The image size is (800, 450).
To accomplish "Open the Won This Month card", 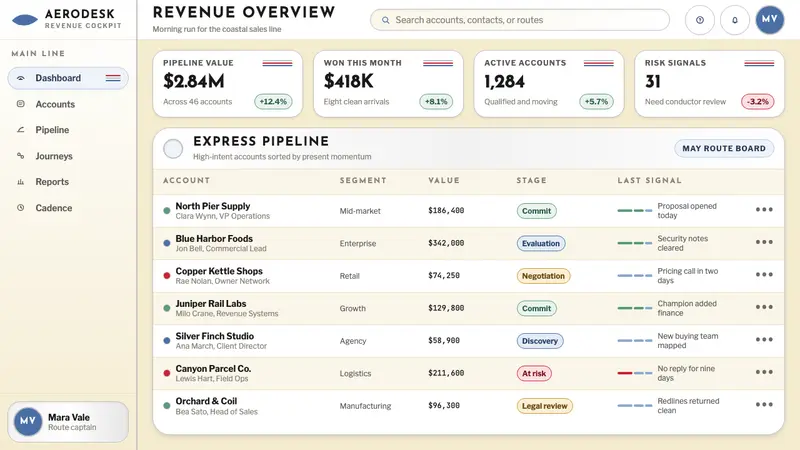I will [x=388, y=84].
